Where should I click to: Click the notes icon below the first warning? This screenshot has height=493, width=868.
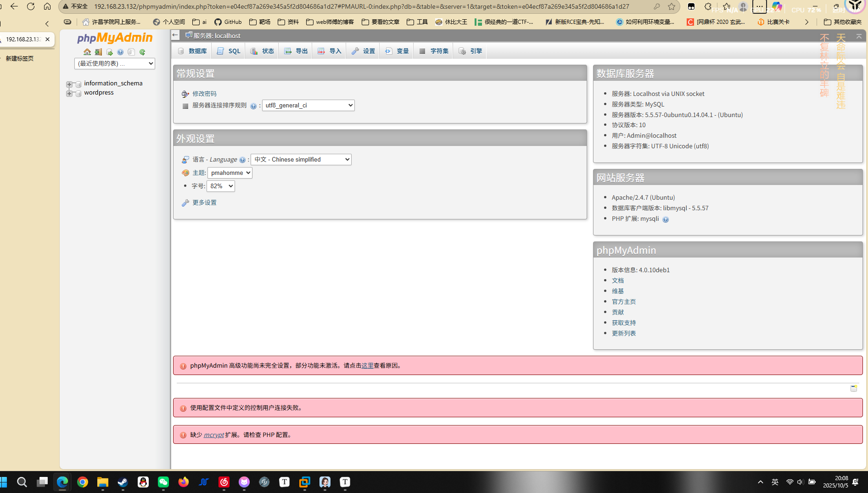pyautogui.click(x=853, y=388)
